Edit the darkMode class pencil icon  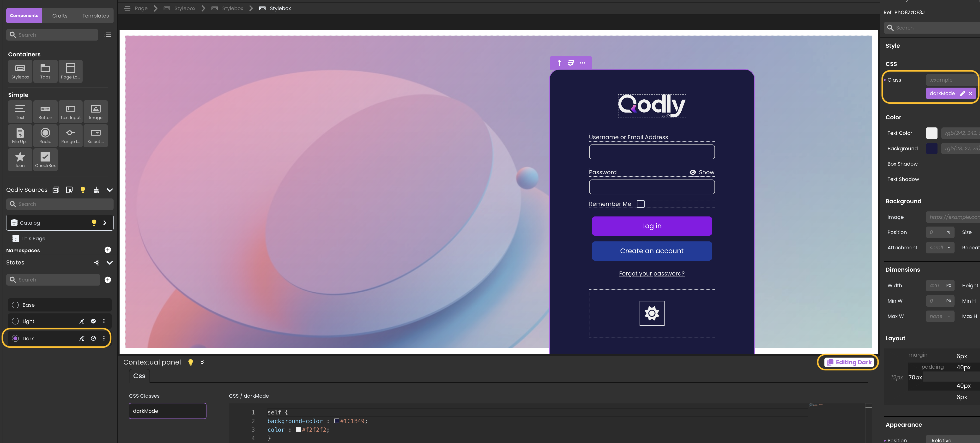962,94
